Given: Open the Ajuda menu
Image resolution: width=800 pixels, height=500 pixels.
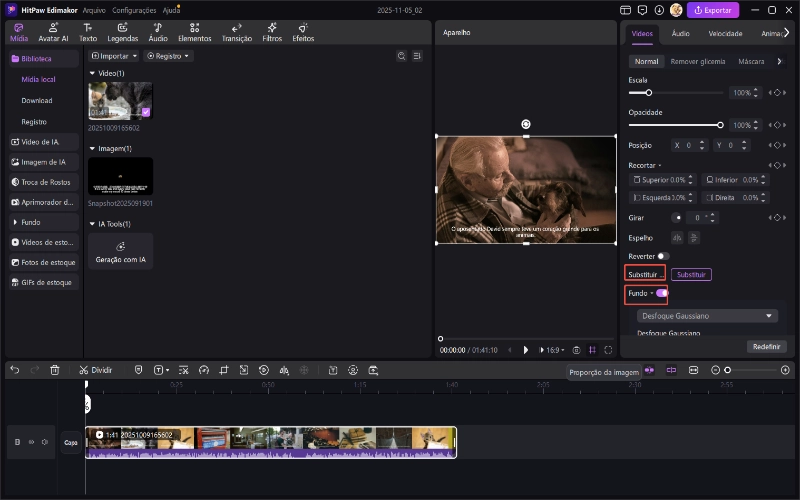Looking at the screenshot, I should pyautogui.click(x=171, y=10).
